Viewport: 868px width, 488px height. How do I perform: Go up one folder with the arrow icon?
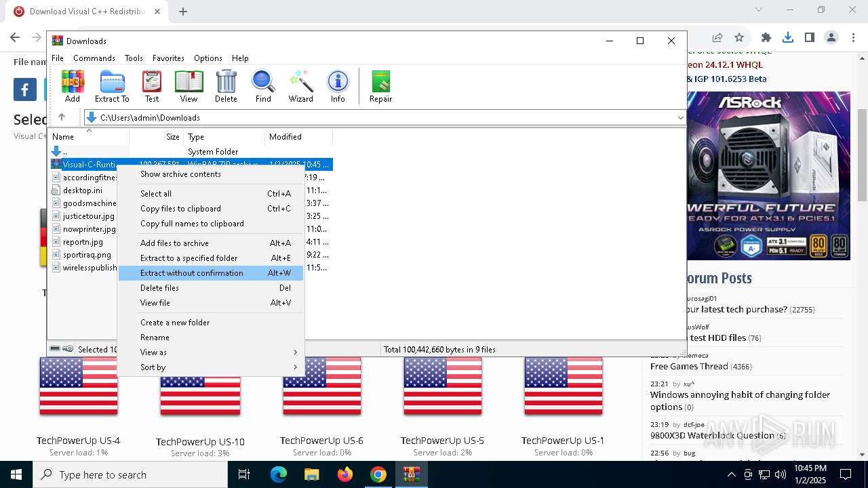point(62,117)
